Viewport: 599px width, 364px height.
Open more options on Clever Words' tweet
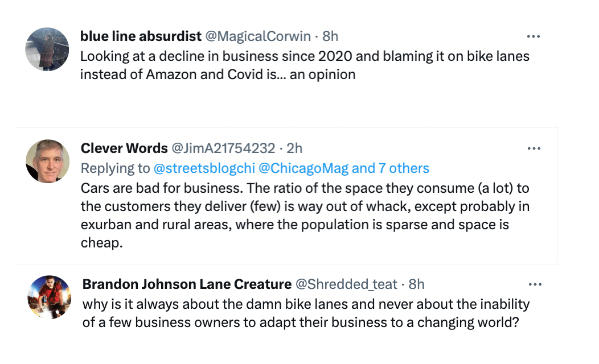533,148
